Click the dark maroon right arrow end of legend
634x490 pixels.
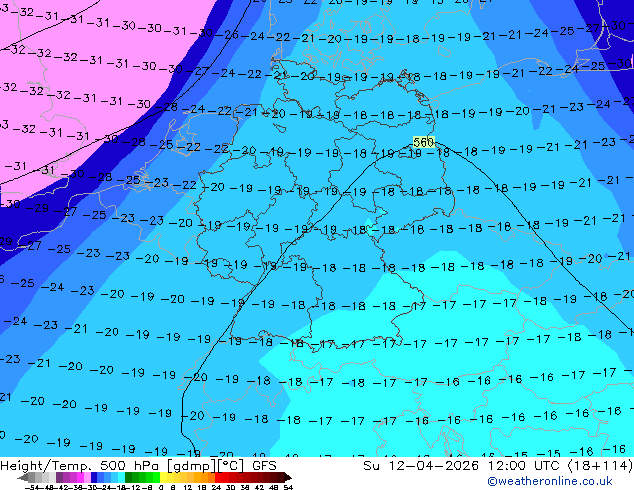288,477
